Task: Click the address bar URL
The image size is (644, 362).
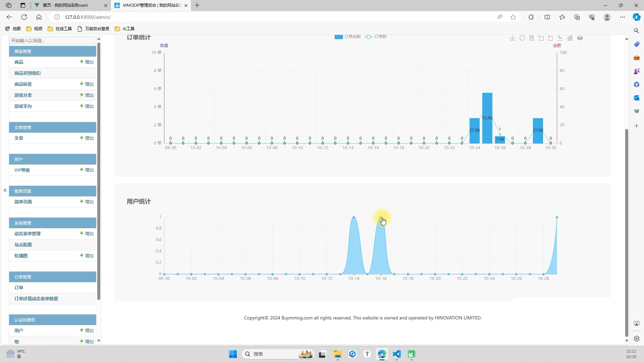Action: tap(88, 17)
